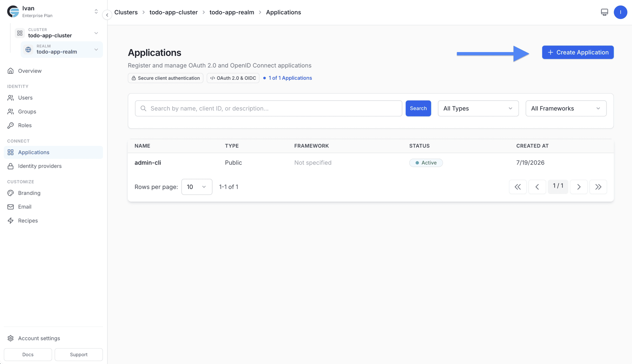This screenshot has width=632, height=364.
Task: Click the Not specified framework cell
Action: (x=313, y=163)
